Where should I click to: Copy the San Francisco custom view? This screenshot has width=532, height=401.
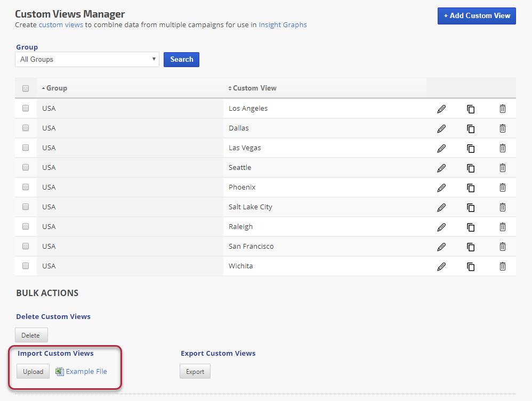pos(471,247)
